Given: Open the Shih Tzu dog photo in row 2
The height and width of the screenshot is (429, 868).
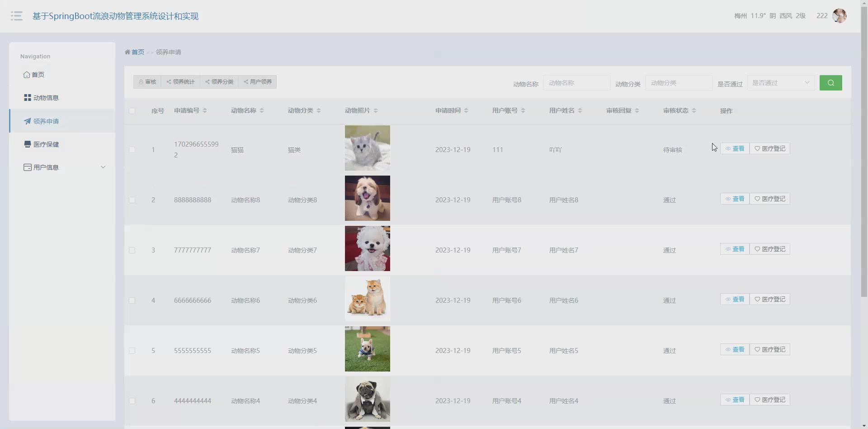Looking at the screenshot, I should pos(368,198).
